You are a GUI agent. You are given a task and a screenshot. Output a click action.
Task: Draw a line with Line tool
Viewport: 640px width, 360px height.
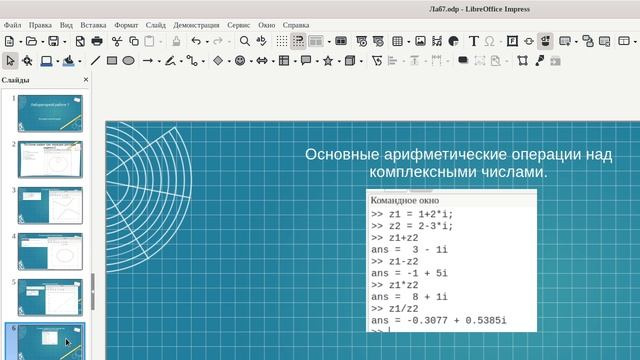point(95,61)
